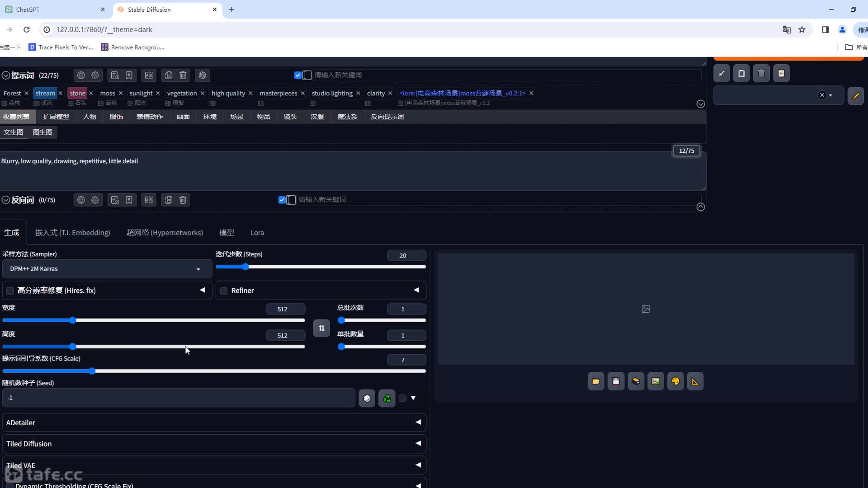Click the translate icon in the 反向词 toolbar
This screenshot has height=488, width=868.
point(149,200)
